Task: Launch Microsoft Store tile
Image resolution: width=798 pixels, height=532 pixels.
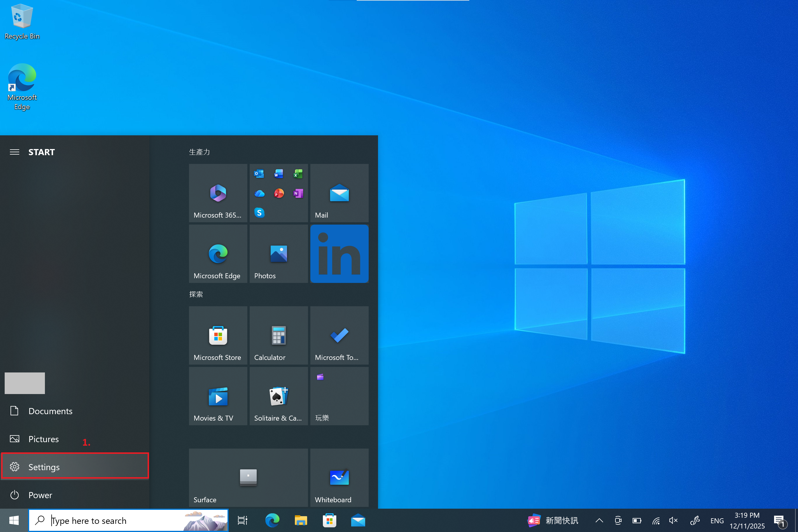Action: click(218, 335)
